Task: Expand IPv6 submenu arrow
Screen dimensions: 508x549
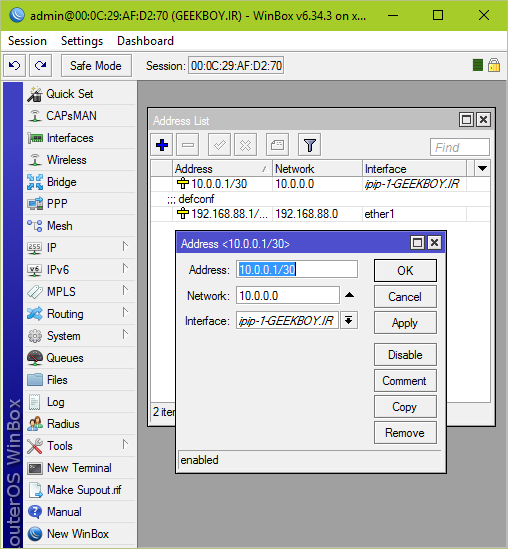Action: [x=125, y=269]
